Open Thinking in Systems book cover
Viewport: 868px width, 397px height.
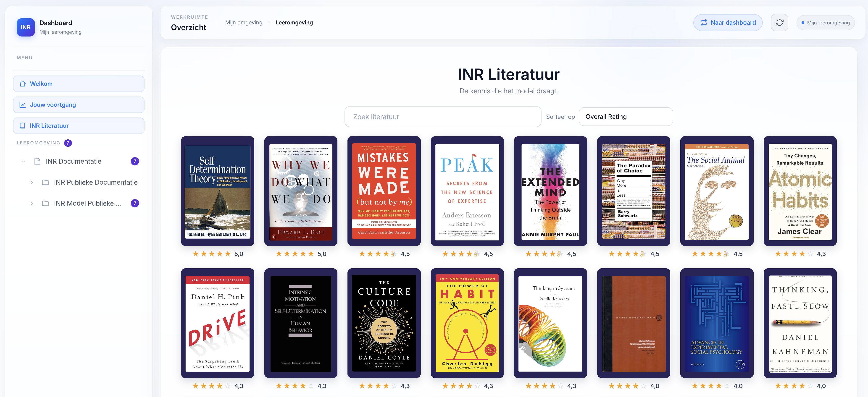point(550,323)
